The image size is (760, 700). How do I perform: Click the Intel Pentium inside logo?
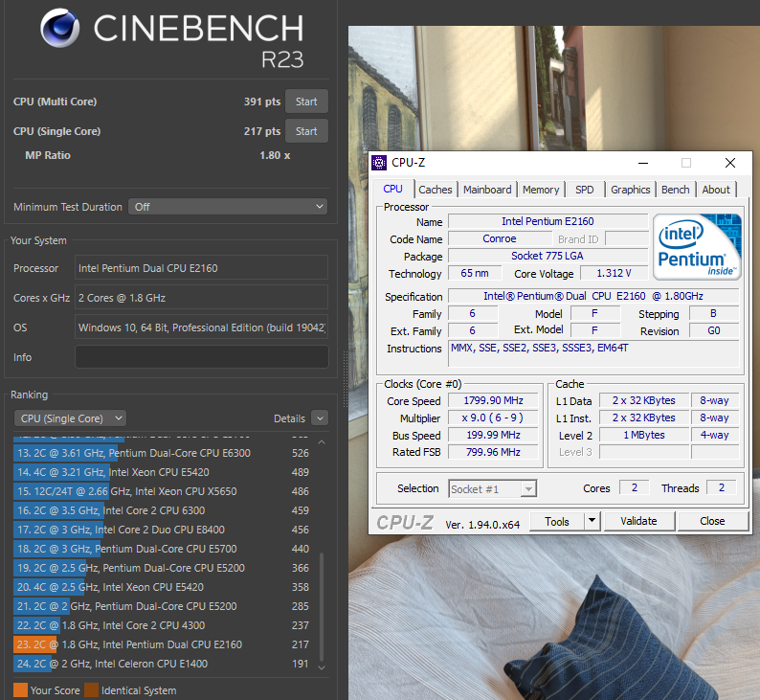[x=697, y=247]
